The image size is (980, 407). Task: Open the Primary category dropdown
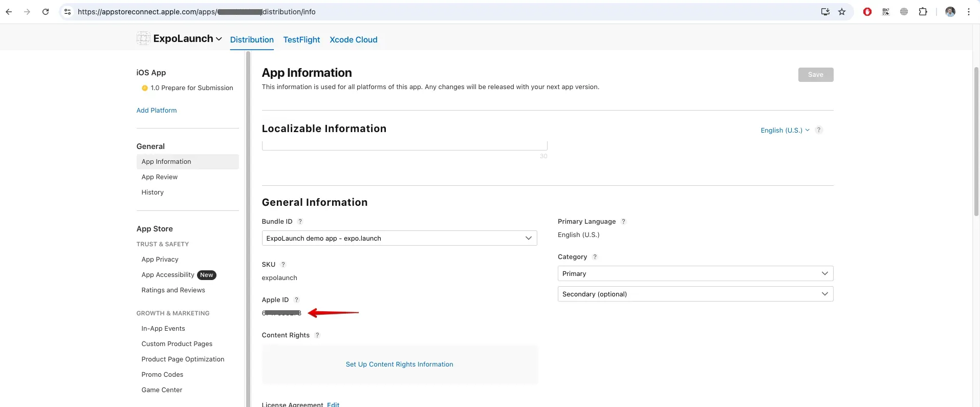point(695,273)
